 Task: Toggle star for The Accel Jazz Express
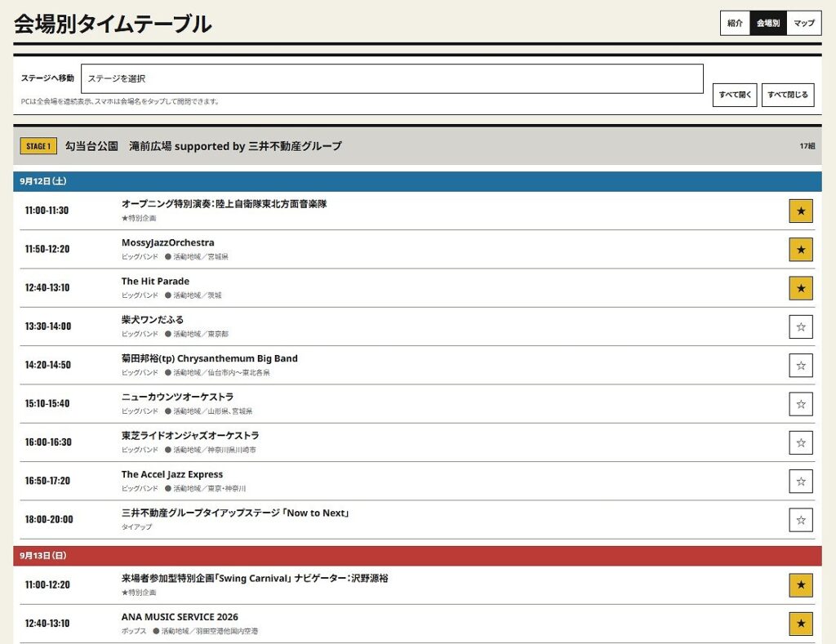(801, 482)
